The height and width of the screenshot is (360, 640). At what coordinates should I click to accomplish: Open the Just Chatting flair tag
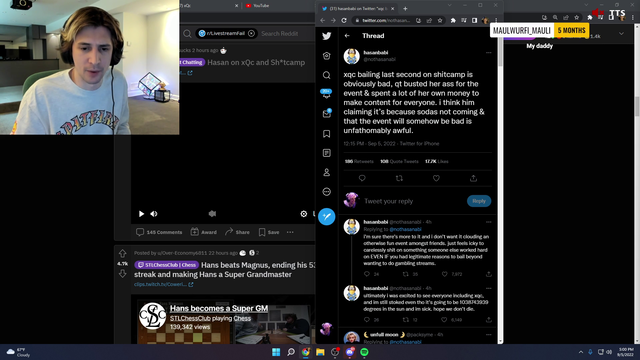click(x=192, y=62)
